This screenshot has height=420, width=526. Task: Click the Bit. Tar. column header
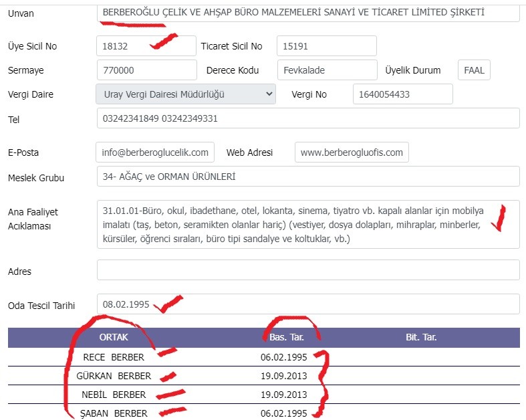point(421,337)
